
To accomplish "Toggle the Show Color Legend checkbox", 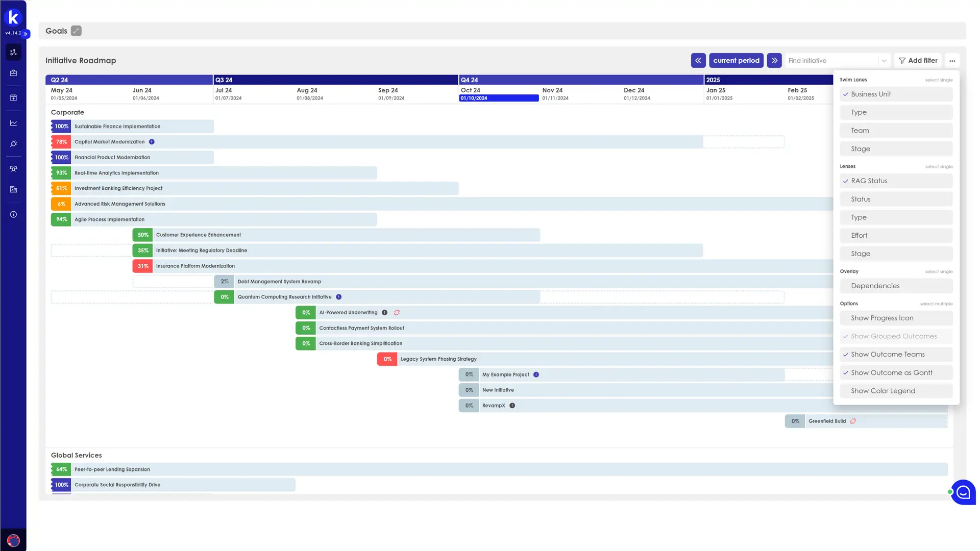I will [x=883, y=390].
